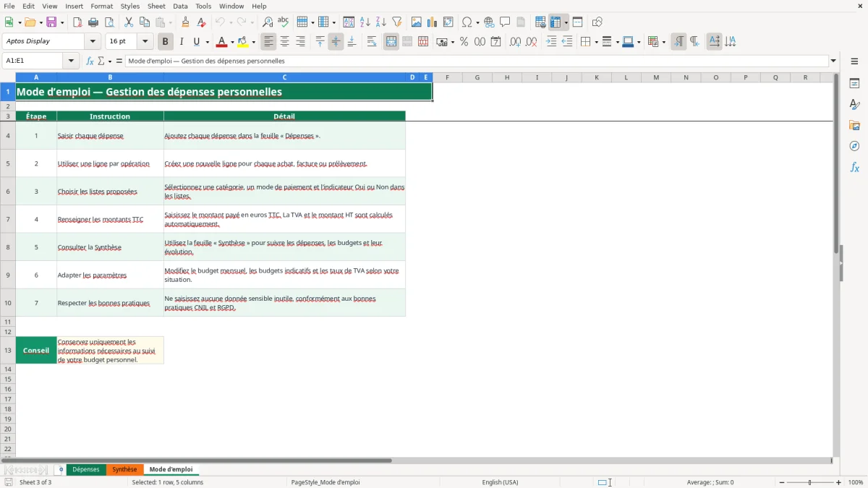Toggle Align Right
Image resolution: width=868 pixels, height=488 pixels.
tap(300, 42)
